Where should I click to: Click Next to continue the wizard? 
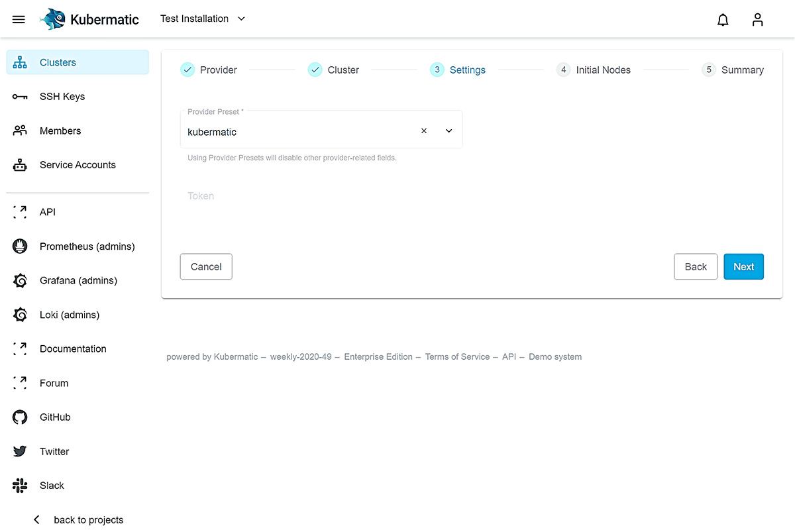point(743,266)
